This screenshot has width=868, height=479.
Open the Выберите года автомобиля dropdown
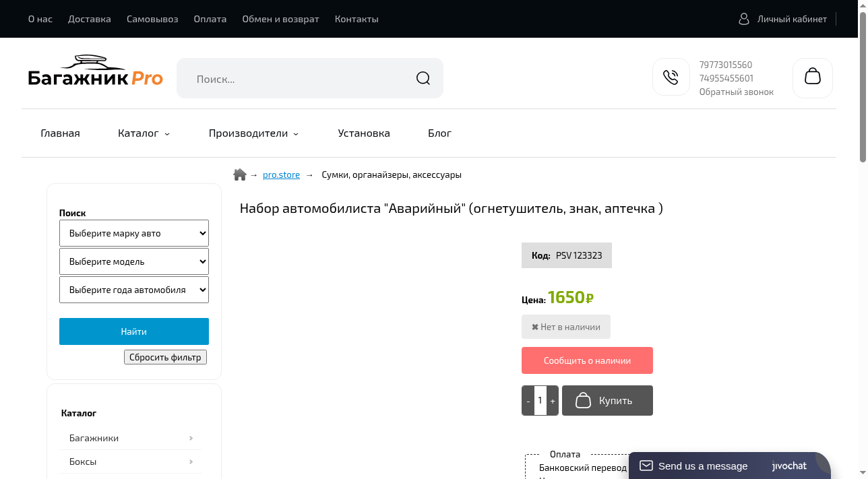click(x=134, y=290)
